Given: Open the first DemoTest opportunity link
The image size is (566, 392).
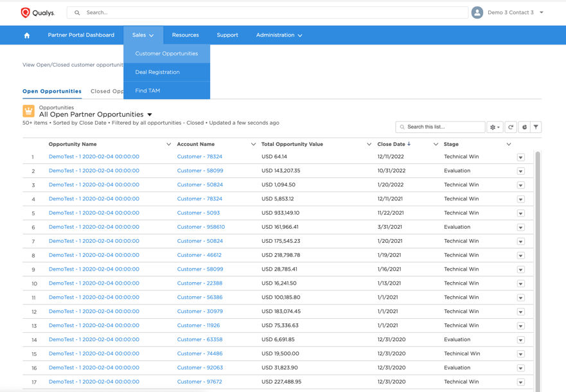Looking at the screenshot, I should [x=94, y=157].
